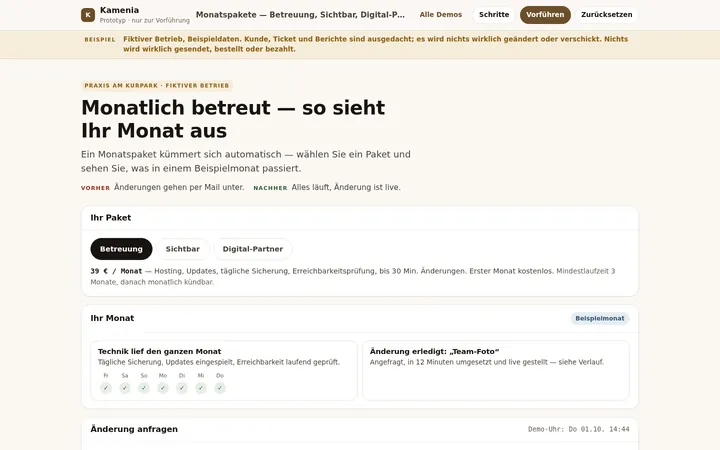Click the Kamenia K logo icon
The width and height of the screenshot is (720, 450).
pyautogui.click(x=88, y=15)
